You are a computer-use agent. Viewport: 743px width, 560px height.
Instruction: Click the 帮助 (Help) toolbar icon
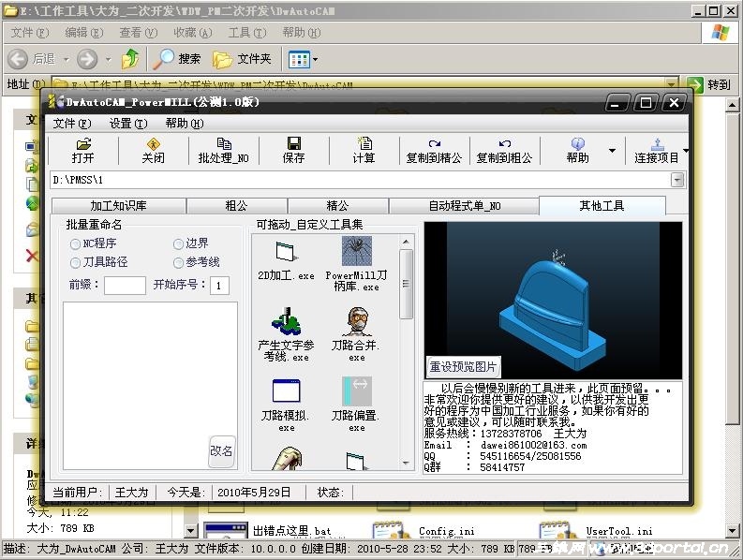click(x=577, y=151)
